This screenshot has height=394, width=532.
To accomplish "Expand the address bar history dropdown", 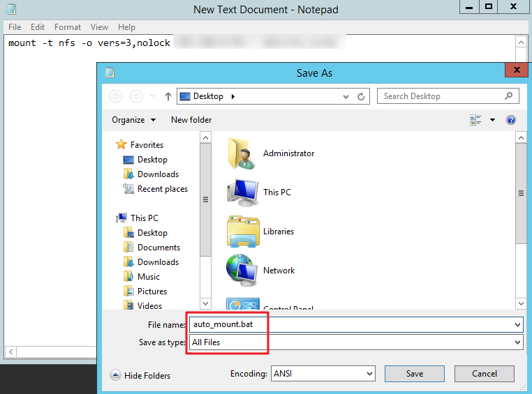I will (x=346, y=96).
